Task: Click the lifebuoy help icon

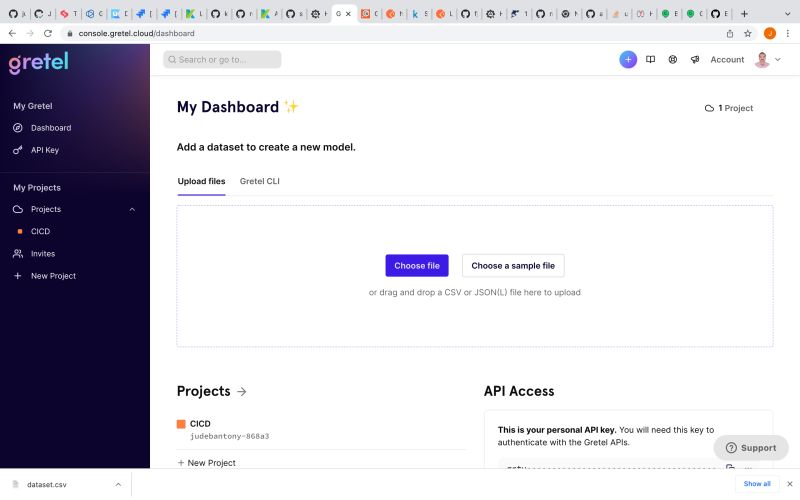Action: tap(673, 59)
